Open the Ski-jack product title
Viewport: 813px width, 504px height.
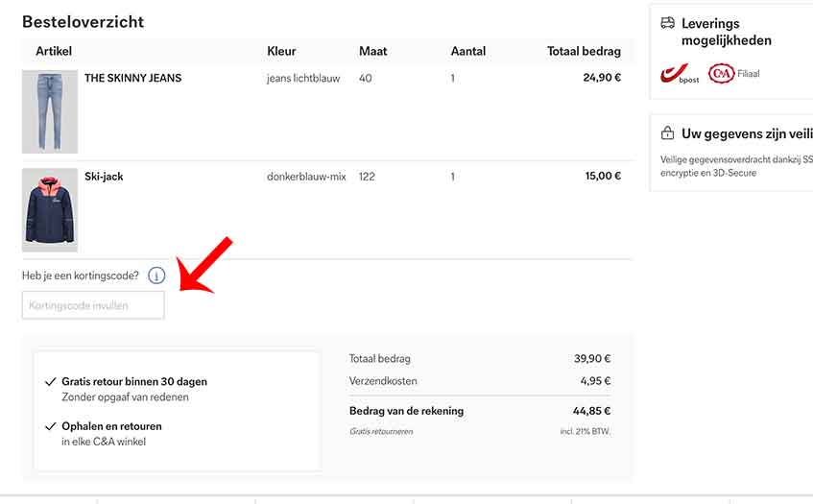pos(104,177)
